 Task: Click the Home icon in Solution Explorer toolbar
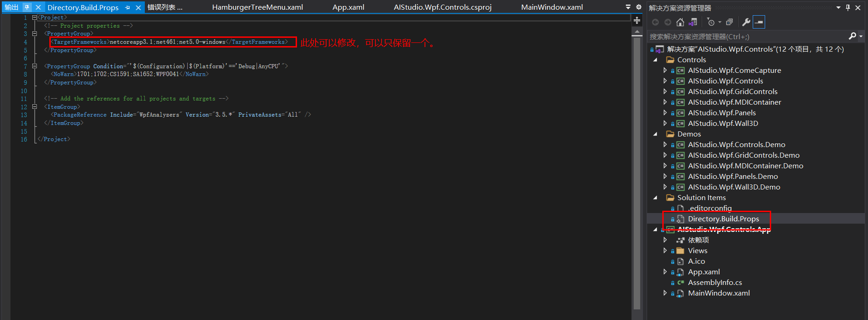680,22
